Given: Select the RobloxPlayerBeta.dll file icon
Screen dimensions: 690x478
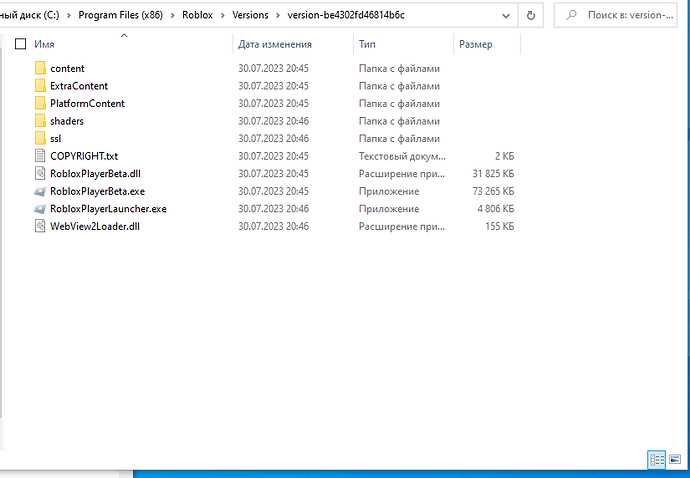Looking at the screenshot, I should tap(40, 173).
